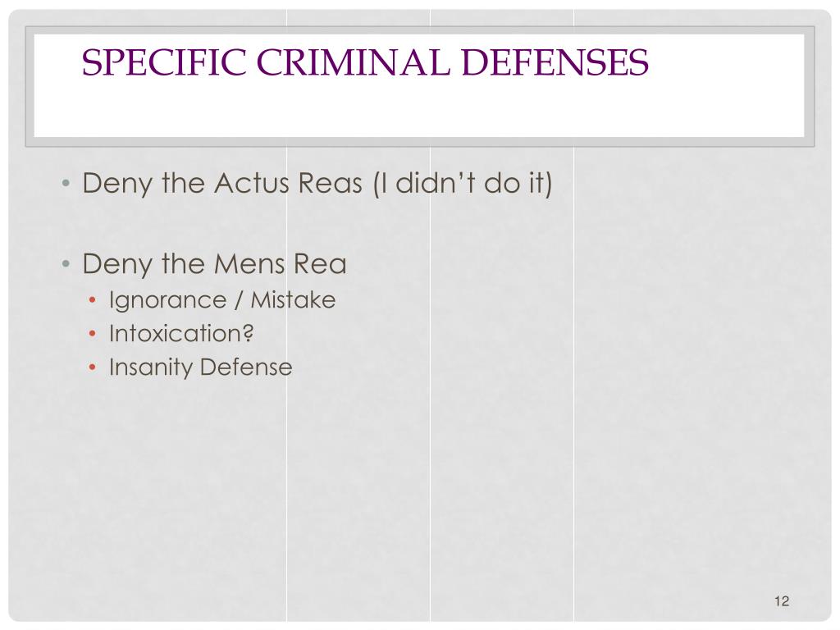
Task: Click the red bullet next to "Ignorance / Mistake"
Action: [x=93, y=300]
